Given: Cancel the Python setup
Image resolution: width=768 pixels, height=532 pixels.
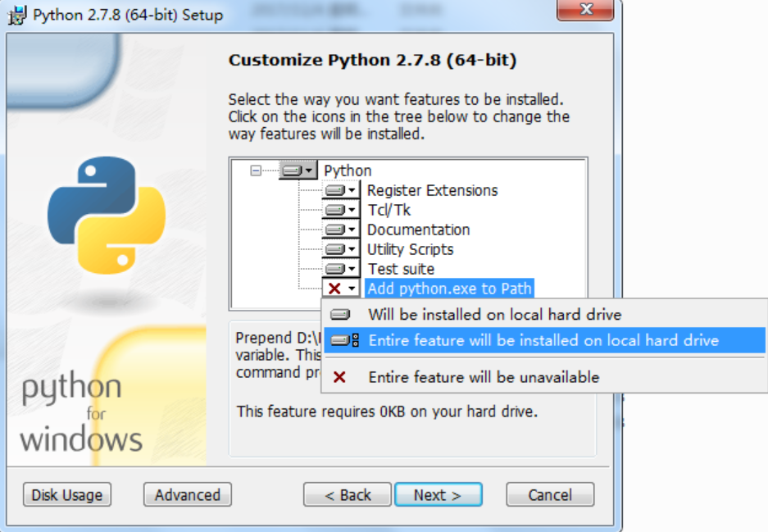Looking at the screenshot, I should pos(550,495).
